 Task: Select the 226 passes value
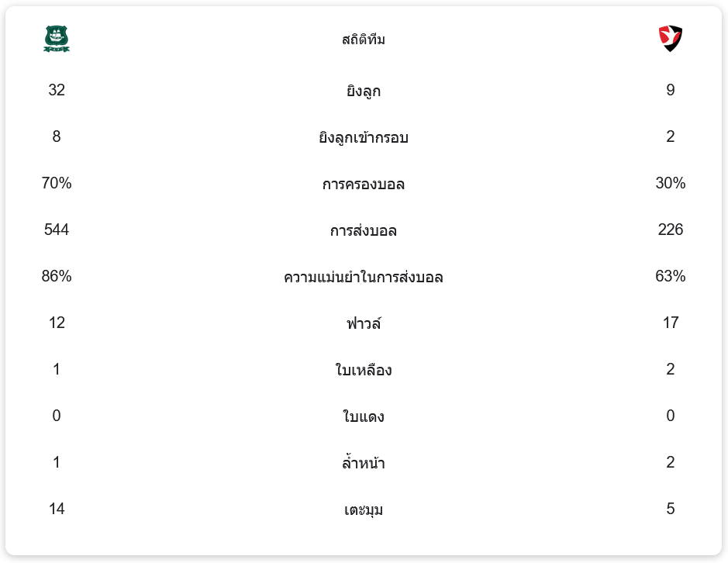pyautogui.click(x=670, y=230)
